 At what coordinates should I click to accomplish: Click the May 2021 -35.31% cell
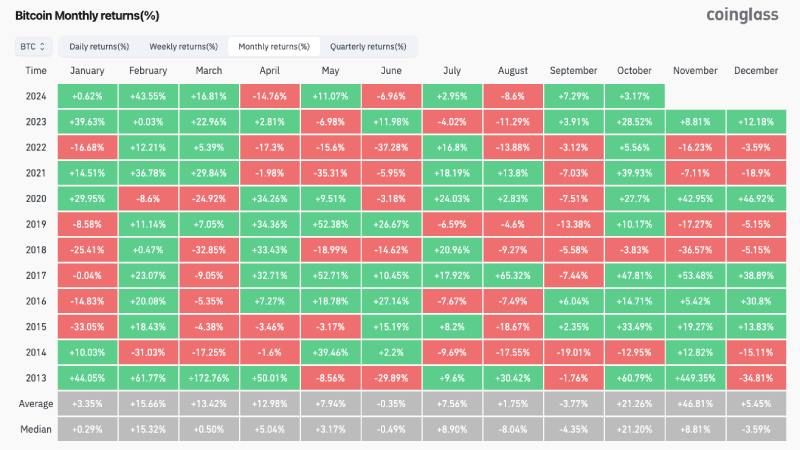tap(331, 173)
